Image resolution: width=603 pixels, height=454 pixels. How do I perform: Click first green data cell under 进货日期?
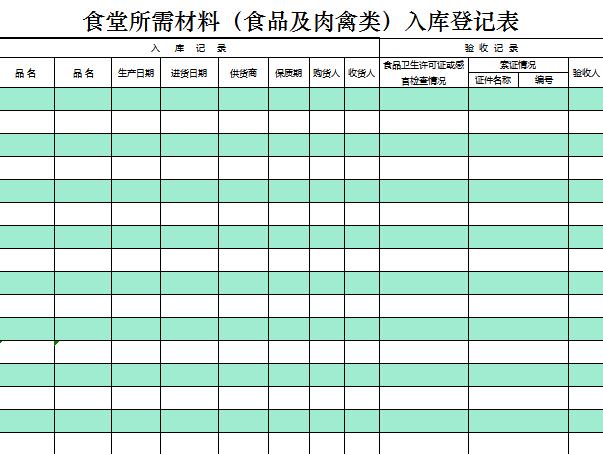(x=189, y=98)
